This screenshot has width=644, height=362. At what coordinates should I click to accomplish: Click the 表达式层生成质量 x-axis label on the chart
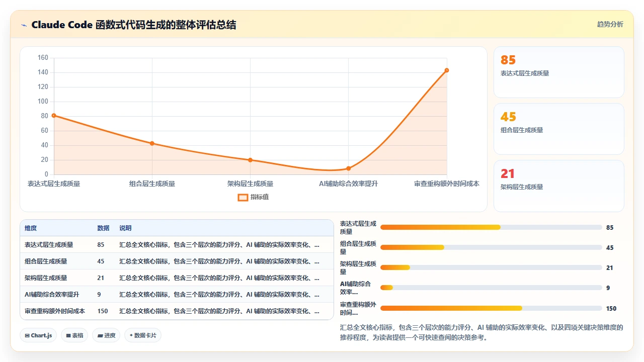point(54,184)
